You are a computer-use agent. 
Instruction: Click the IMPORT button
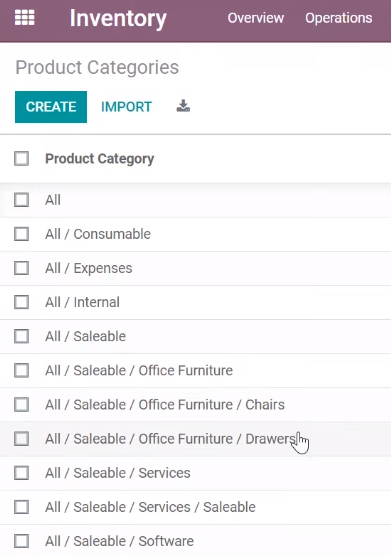pyautogui.click(x=126, y=107)
